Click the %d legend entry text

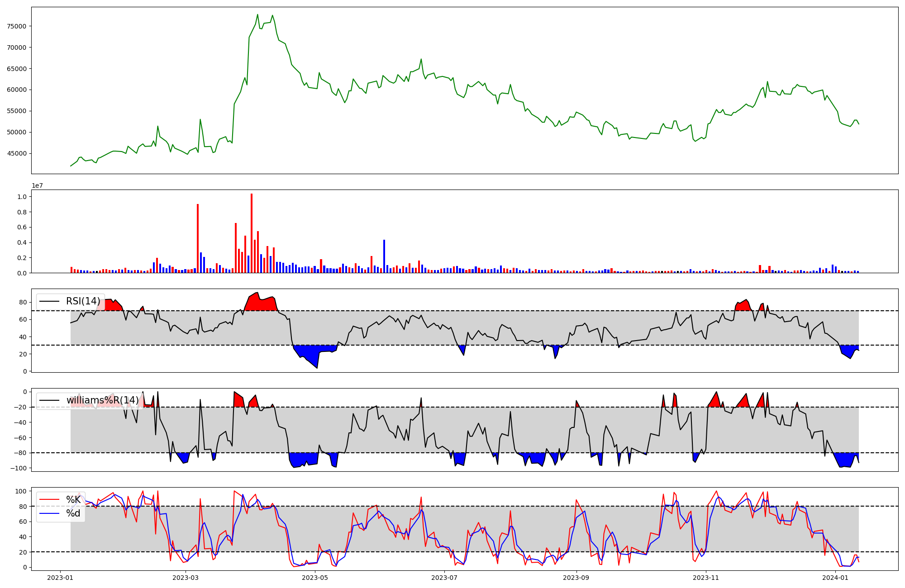click(73, 513)
